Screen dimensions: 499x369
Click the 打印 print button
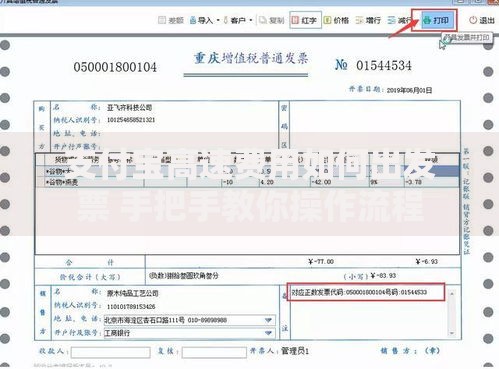[x=436, y=20]
